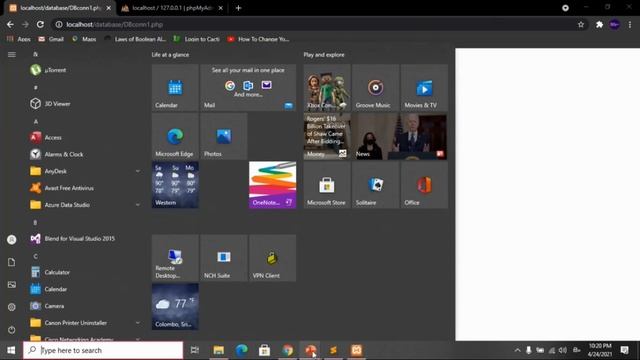Open the Chrome three-dot menu
Image resolution: width=640 pixels, height=360 pixels.
(x=630, y=24)
